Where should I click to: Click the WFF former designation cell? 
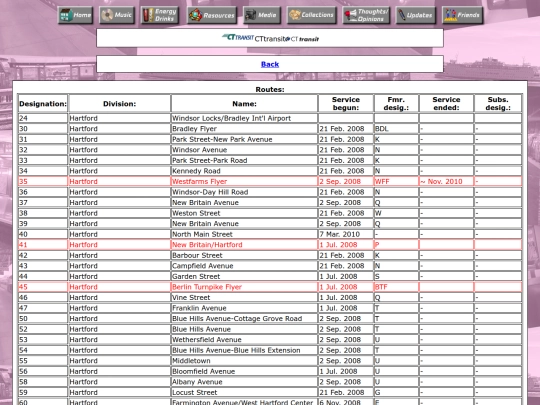tap(396, 181)
